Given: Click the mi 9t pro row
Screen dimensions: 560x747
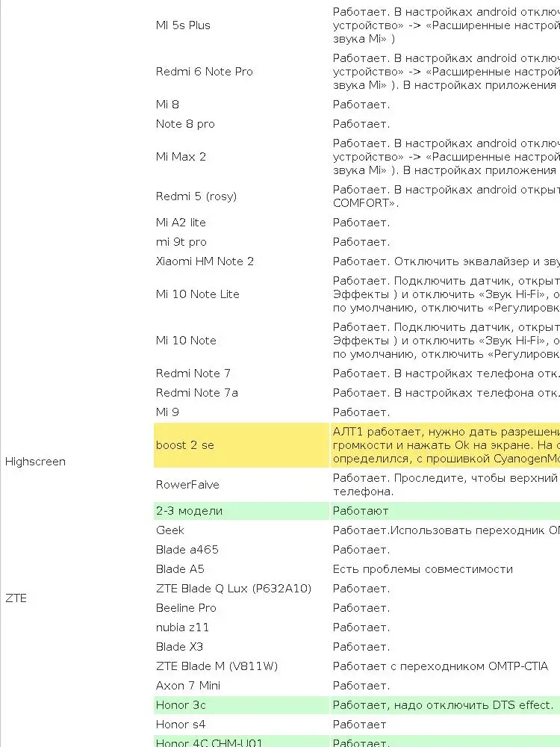Looking at the screenshot, I should 181,242.
